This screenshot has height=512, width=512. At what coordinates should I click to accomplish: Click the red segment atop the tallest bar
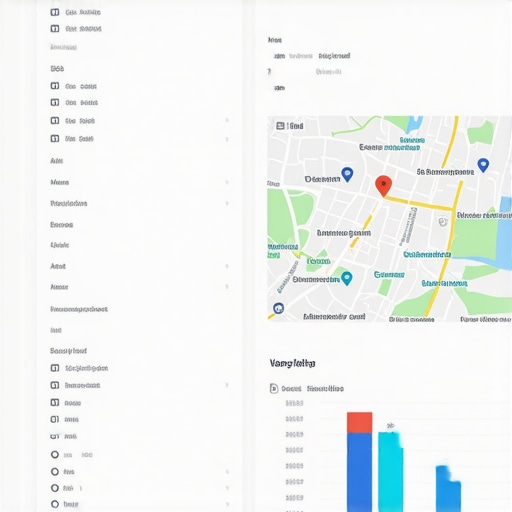[359, 423]
